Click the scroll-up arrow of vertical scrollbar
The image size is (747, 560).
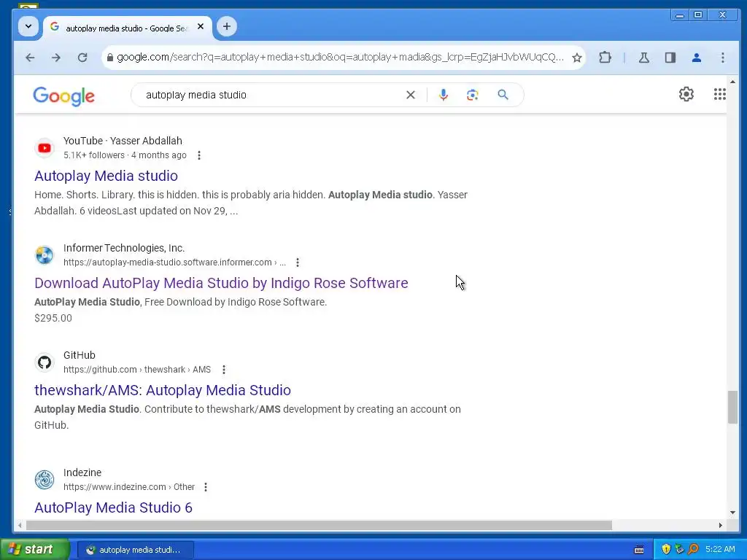732,82
